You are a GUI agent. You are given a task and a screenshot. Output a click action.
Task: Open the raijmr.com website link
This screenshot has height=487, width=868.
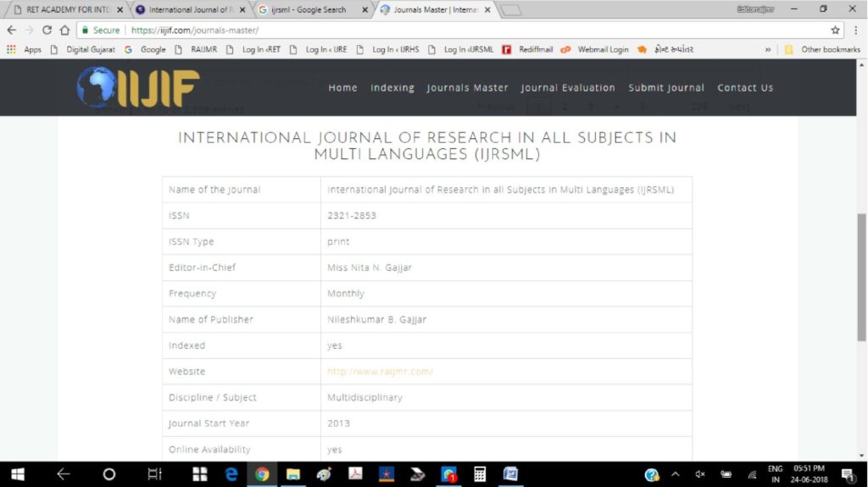pos(381,372)
